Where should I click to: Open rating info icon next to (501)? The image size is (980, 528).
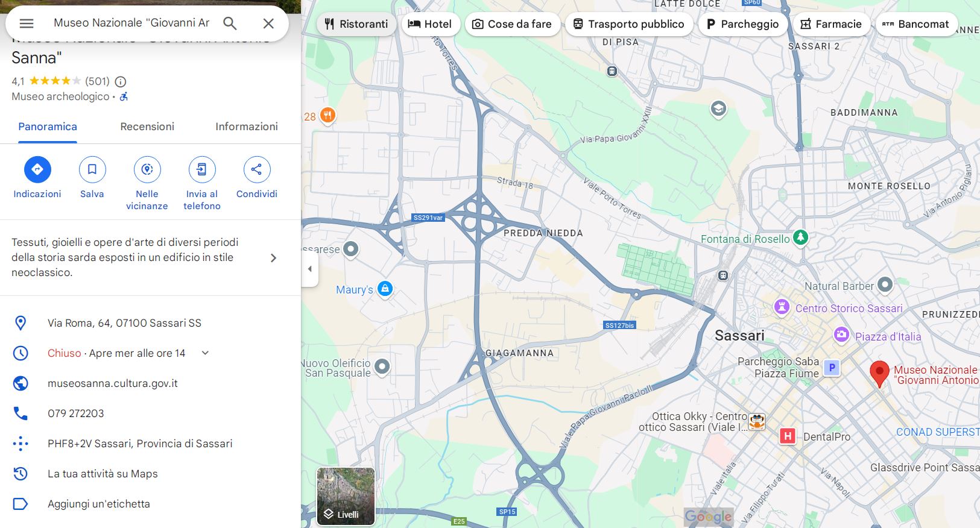tap(121, 81)
